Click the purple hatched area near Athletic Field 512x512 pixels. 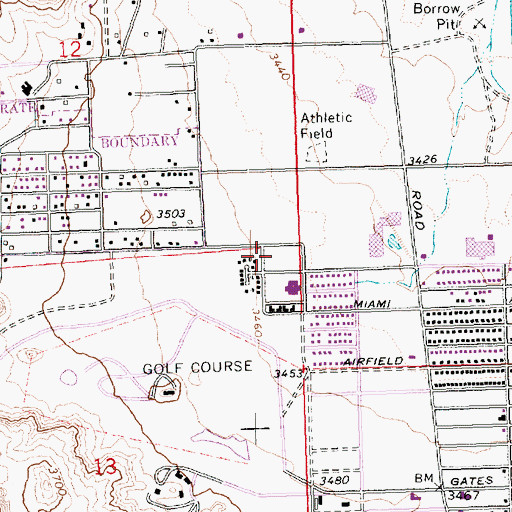tap(366, 94)
